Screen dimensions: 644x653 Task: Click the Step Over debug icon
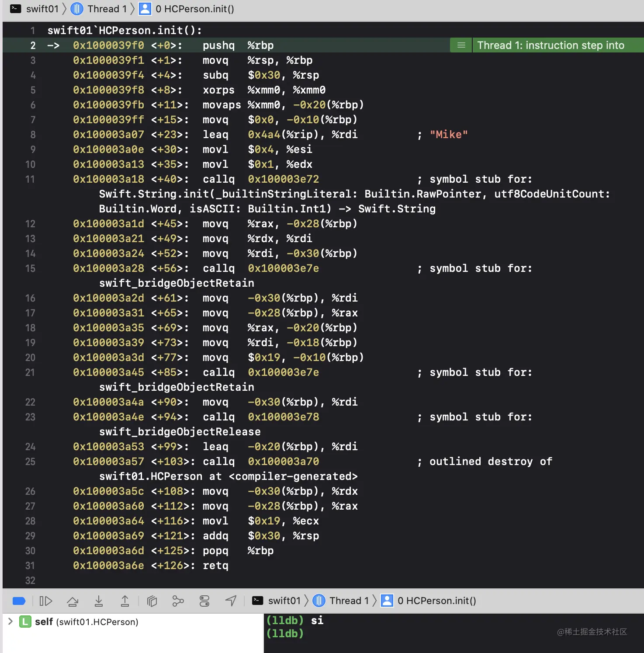tap(73, 601)
